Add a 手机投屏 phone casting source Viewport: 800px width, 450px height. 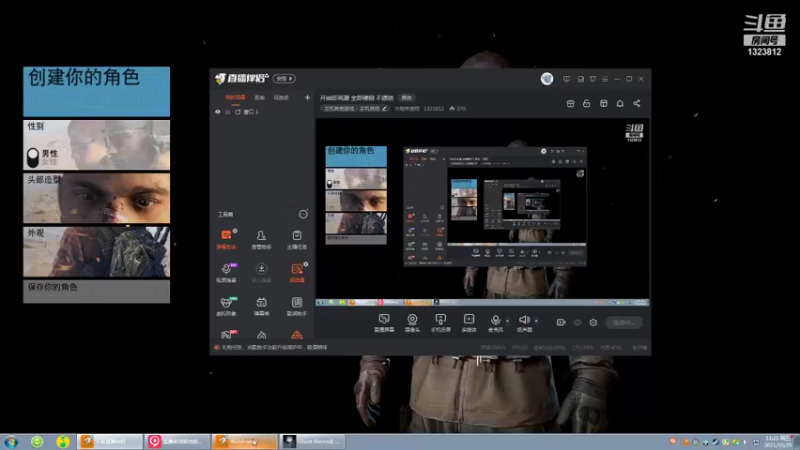pyautogui.click(x=440, y=323)
